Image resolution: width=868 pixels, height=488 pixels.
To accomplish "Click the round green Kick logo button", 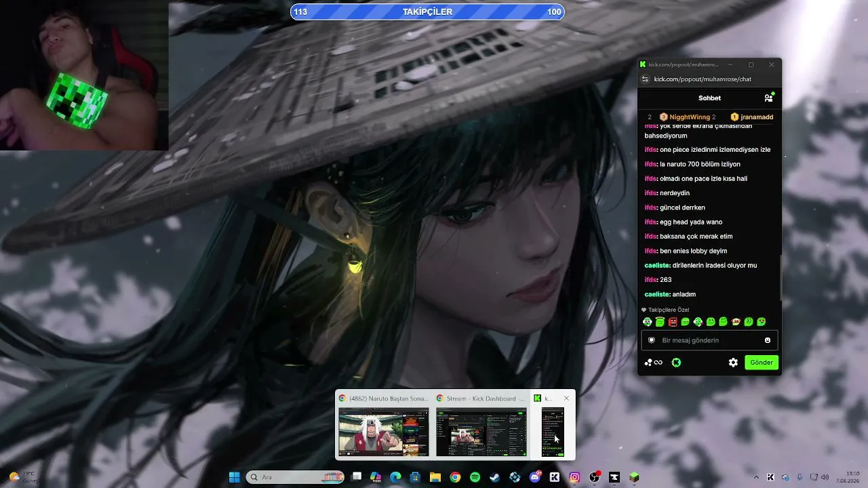I will pos(676,363).
